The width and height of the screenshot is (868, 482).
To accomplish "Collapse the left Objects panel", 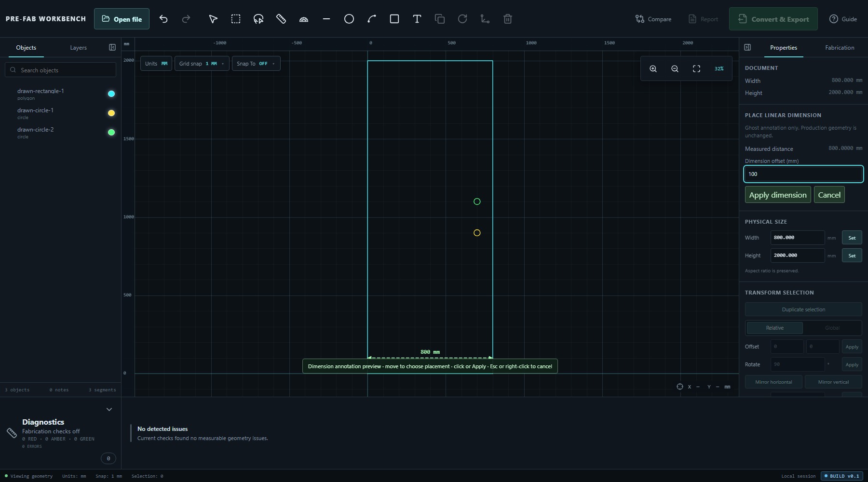I will (x=112, y=47).
